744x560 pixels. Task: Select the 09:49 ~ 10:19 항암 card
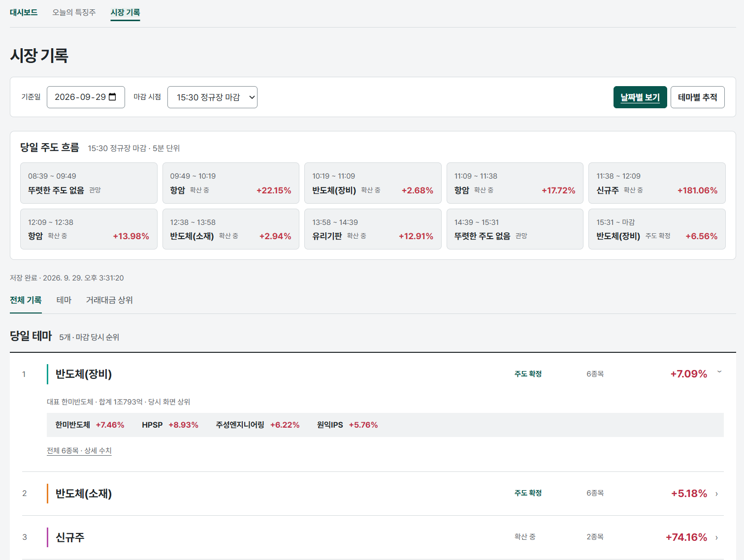[x=231, y=183]
